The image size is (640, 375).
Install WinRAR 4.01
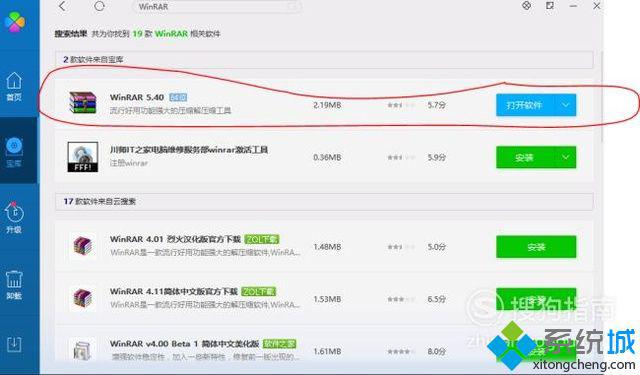pyautogui.click(x=536, y=247)
